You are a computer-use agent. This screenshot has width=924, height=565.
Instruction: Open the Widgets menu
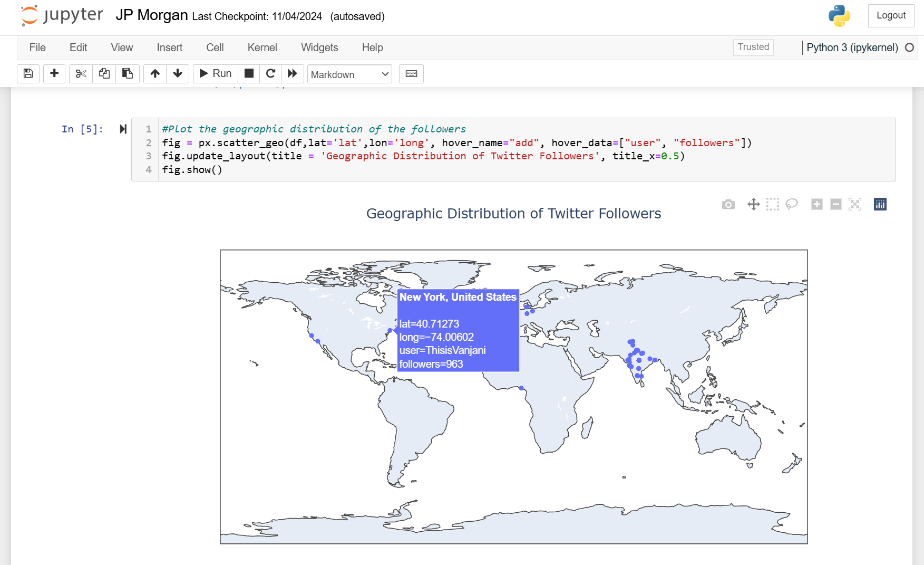tap(319, 47)
